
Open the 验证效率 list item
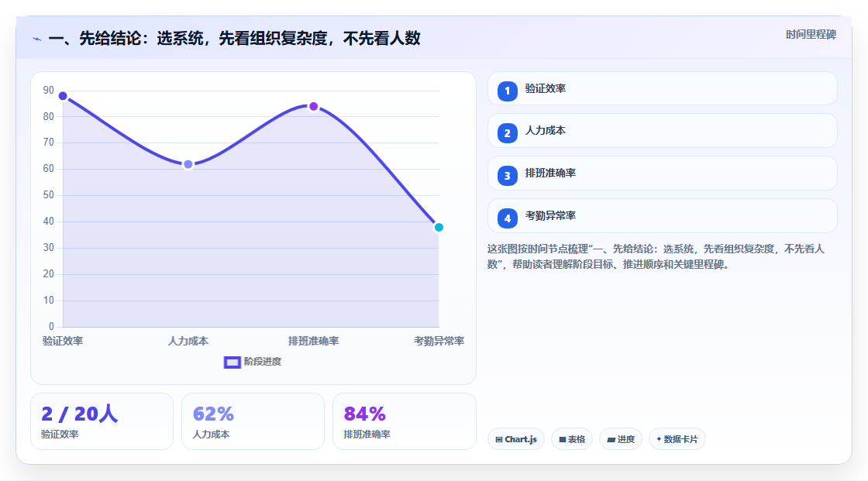tap(662, 88)
